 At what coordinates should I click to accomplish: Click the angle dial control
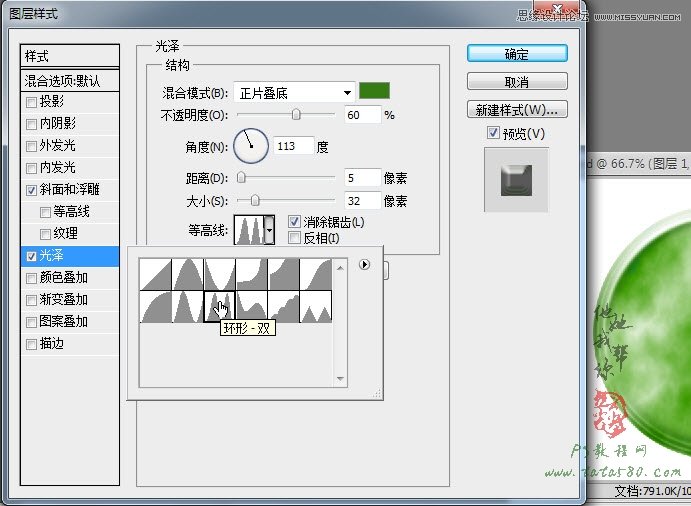251,146
